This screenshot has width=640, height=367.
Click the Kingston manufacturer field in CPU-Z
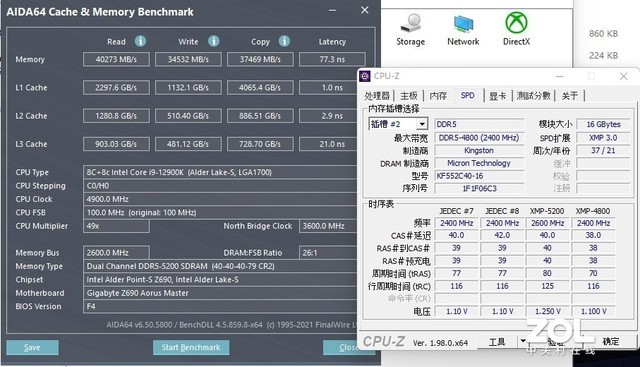point(479,151)
